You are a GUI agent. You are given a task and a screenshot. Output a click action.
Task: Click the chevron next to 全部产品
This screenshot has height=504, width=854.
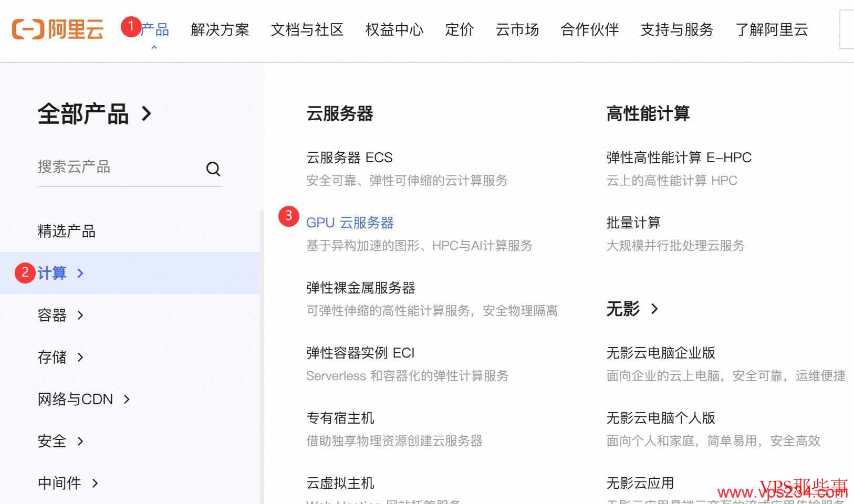click(147, 113)
